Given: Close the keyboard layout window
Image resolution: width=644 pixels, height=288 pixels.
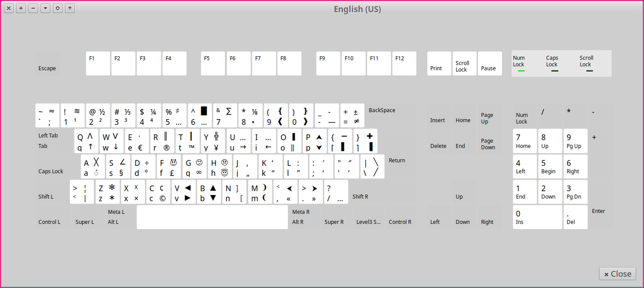Looking at the screenshot, I should [618, 274].
